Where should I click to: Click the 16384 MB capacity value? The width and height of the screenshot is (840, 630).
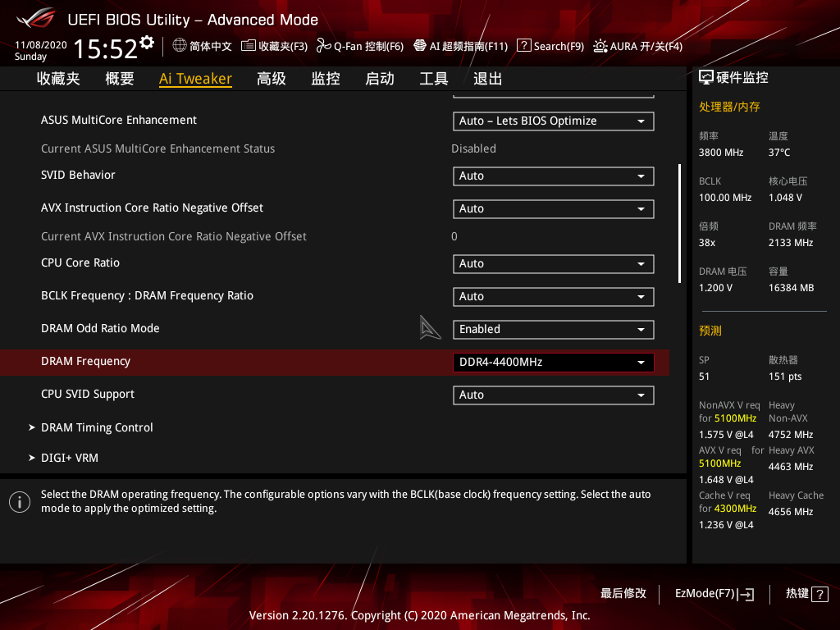pyautogui.click(x=792, y=288)
